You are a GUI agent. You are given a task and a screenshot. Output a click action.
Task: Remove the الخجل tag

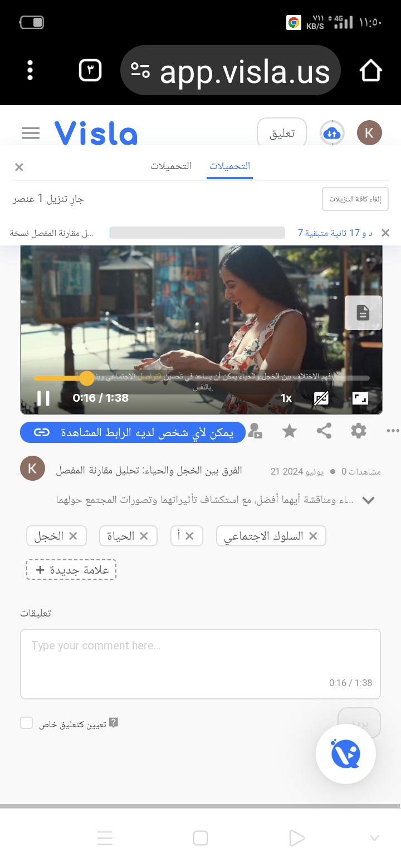point(74,536)
